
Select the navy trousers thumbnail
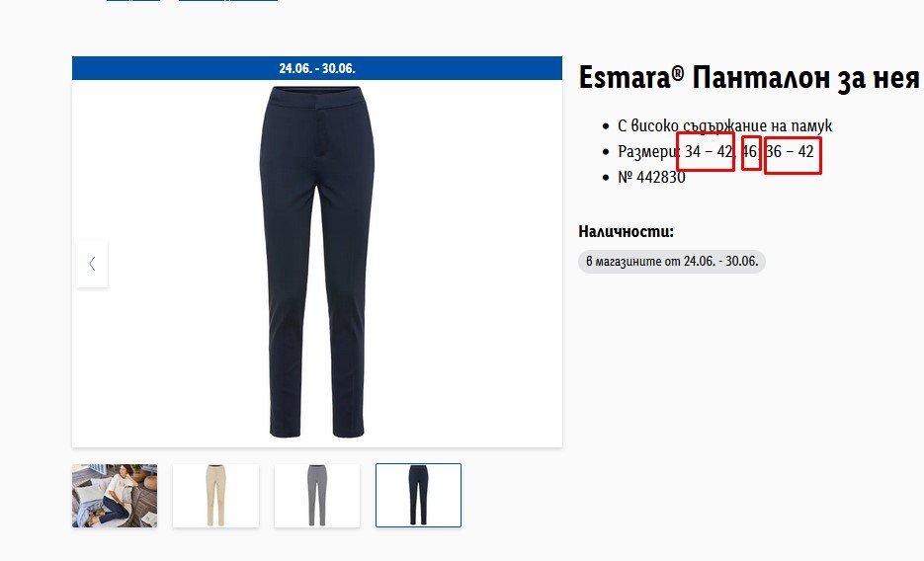tap(418, 495)
